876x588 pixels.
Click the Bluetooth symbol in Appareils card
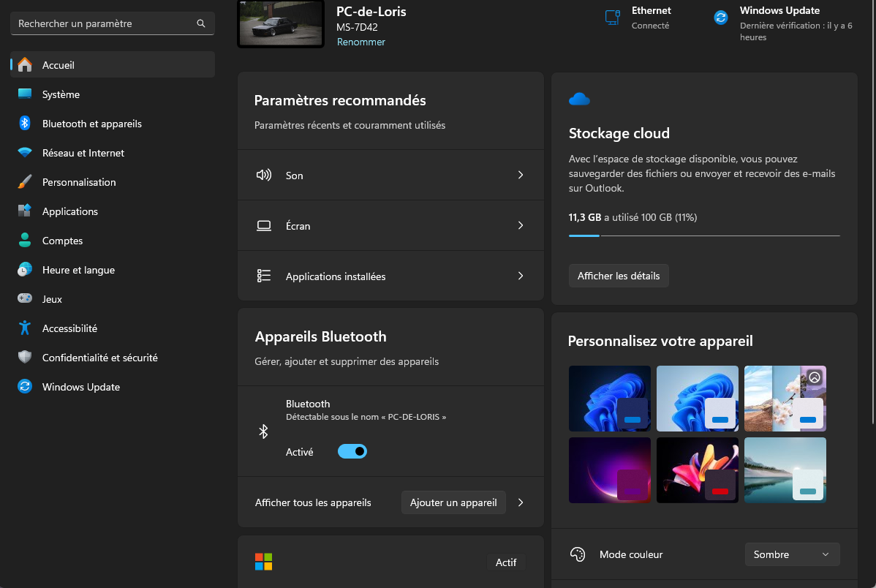pos(264,431)
